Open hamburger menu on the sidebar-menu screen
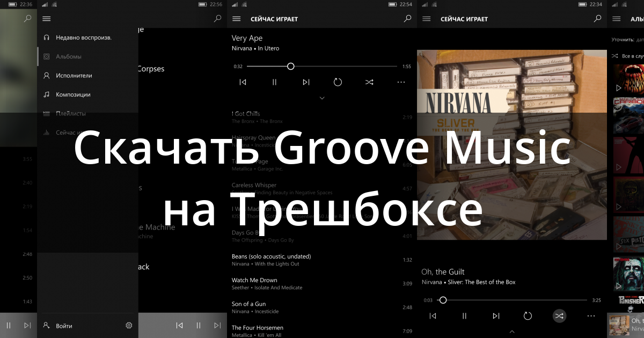644x338 pixels. coord(46,19)
